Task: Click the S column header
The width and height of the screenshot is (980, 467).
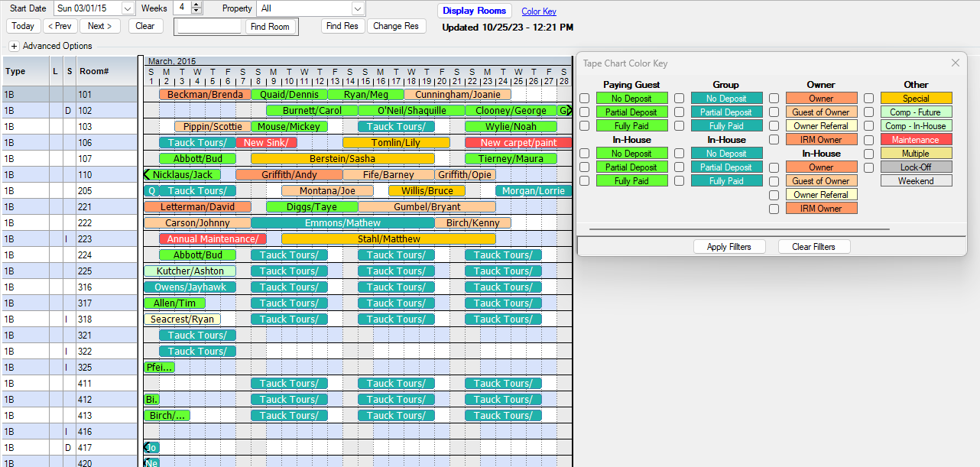Action: pyautogui.click(x=69, y=71)
